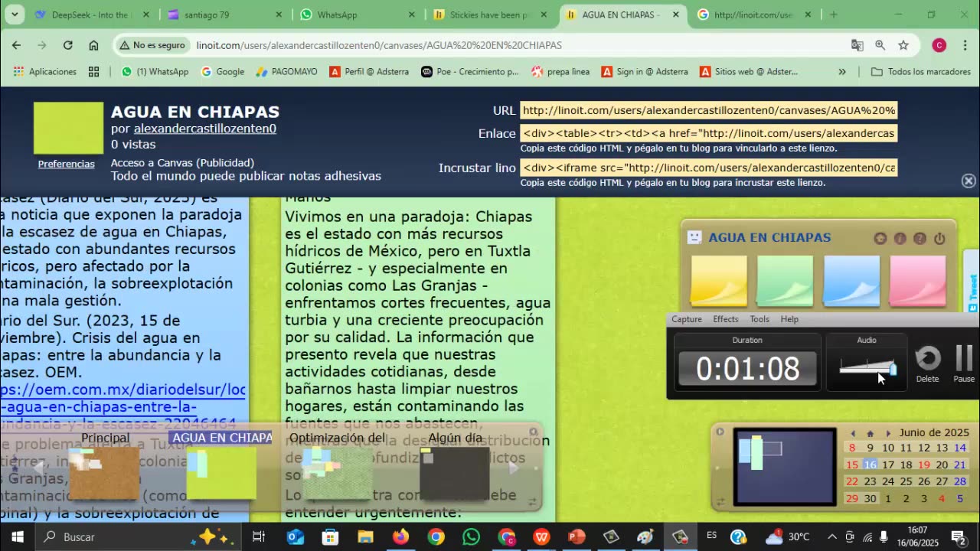Viewport: 980px width, 551px height.
Task: Show hidden system tray icons with the chevron
Action: [832, 536]
